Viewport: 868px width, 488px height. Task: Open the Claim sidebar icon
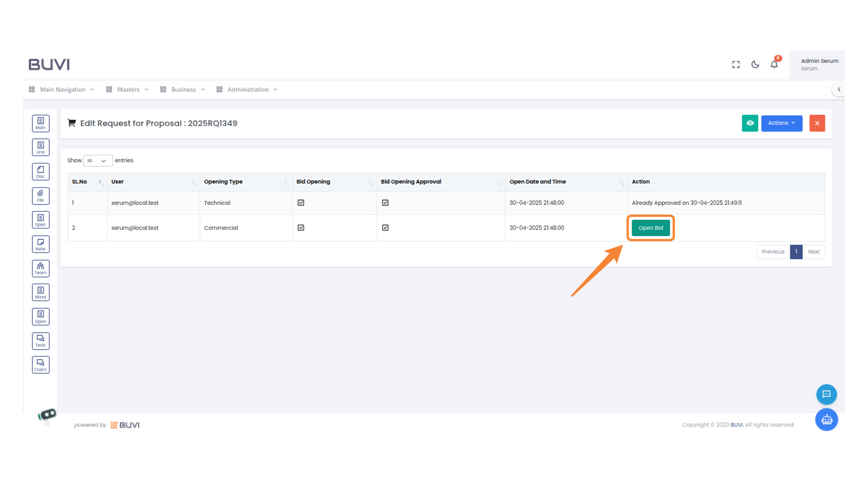tap(41, 365)
